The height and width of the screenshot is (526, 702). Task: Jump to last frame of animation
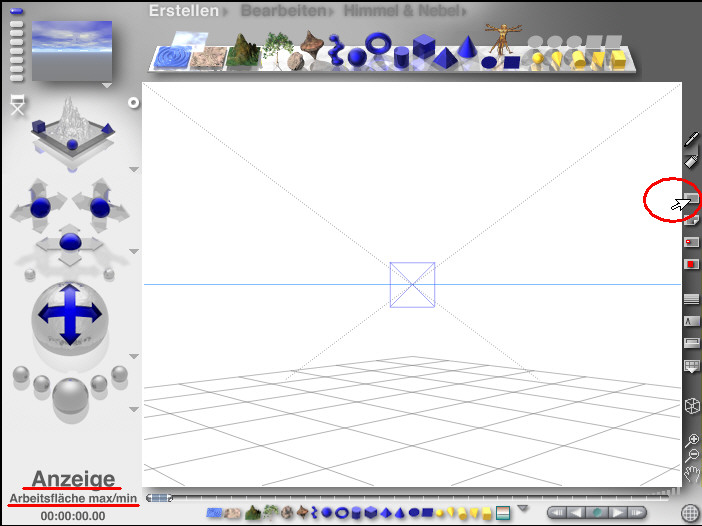pyautogui.click(x=636, y=513)
